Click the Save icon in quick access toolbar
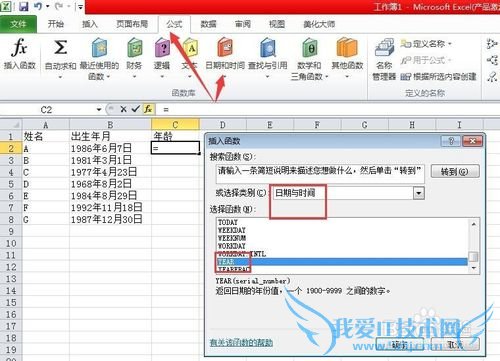Image resolution: width=500 pixels, height=361 pixels. [x=23, y=6]
